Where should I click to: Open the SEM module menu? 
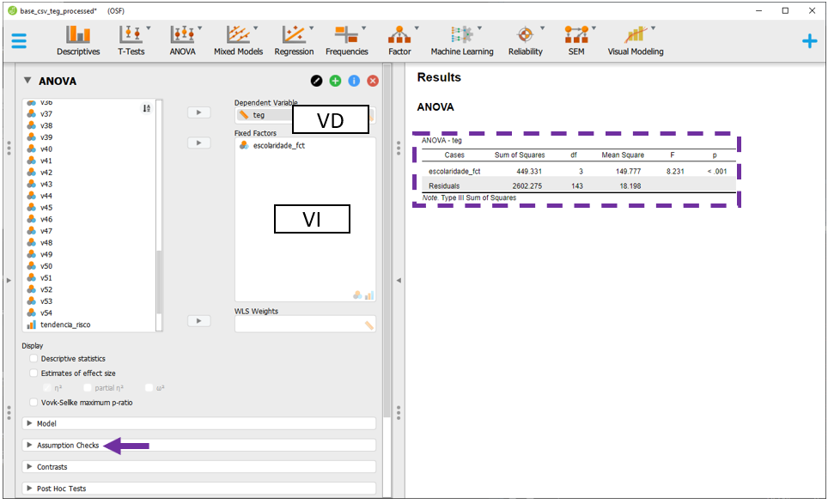[x=575, y=40]
